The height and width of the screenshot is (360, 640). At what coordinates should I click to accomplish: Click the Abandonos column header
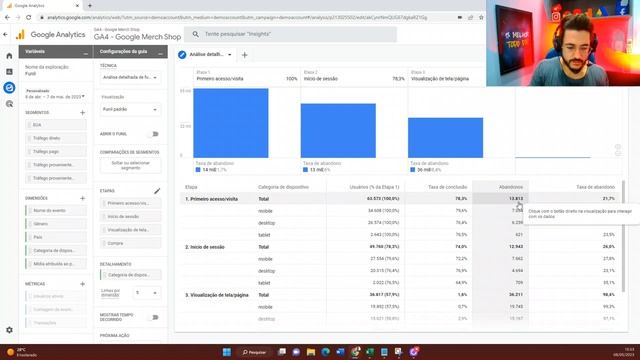(x=511, y=187)
